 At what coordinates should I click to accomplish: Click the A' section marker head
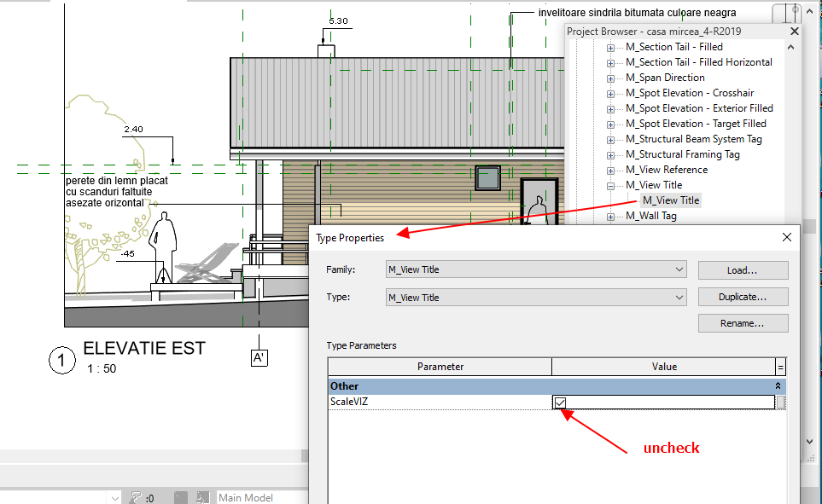pos(259,358)
